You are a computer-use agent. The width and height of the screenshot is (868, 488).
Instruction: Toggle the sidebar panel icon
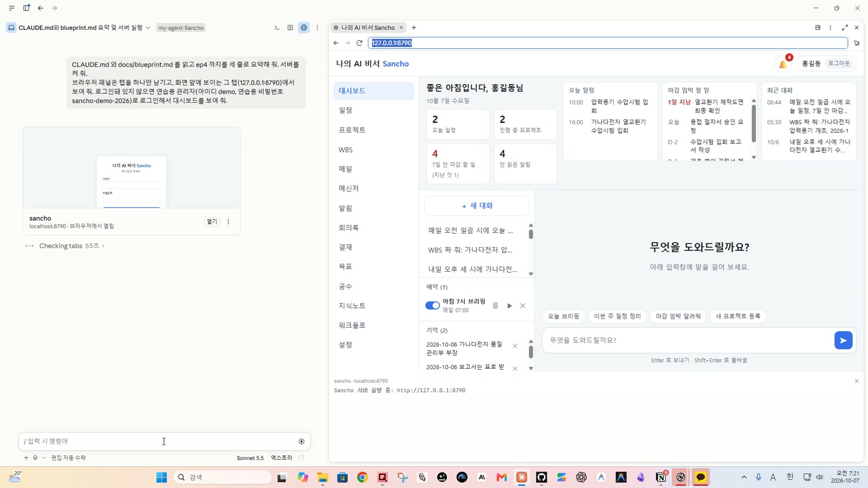26,8
